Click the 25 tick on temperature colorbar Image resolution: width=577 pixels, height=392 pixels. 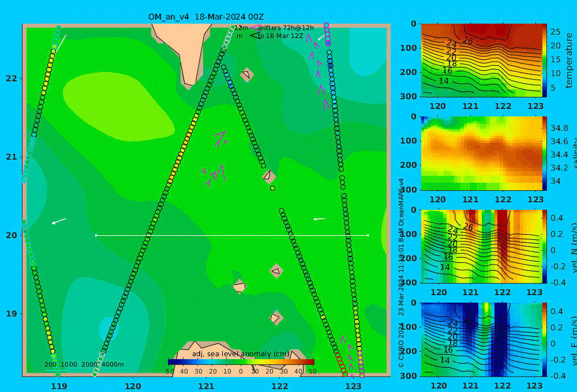555,32
